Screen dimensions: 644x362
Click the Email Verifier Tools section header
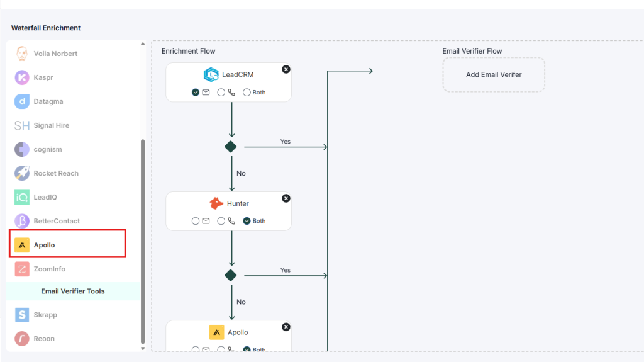pyautogui.click(x=73, y=291)
